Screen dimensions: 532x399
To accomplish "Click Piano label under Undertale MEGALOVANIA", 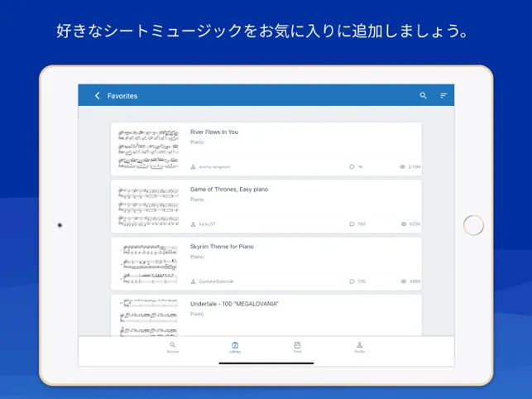I will tap(197, 314).
